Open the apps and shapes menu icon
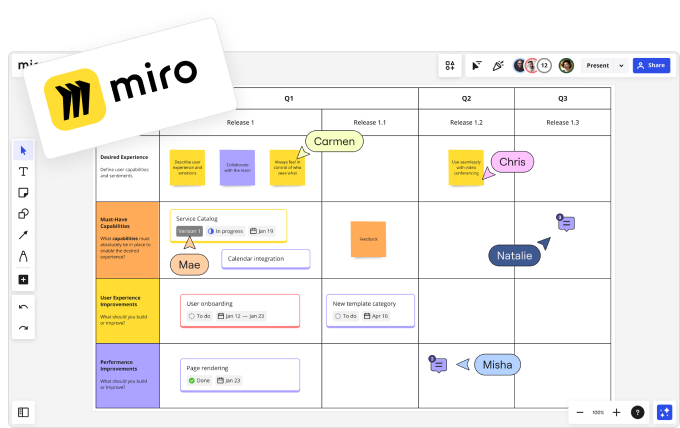Screen dimensions: 680x428 click(x=451, y=65)
